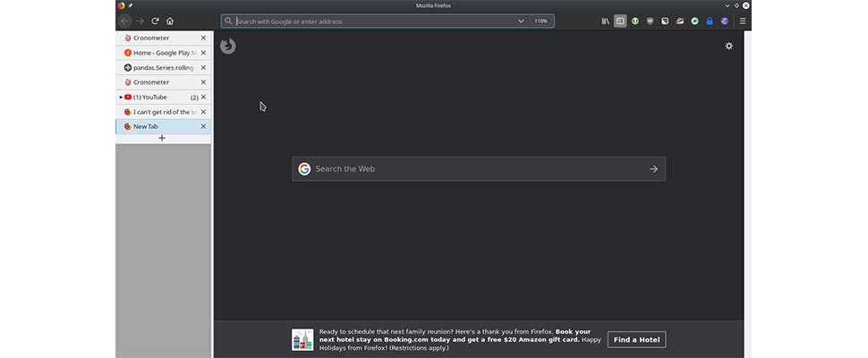Open the white square container extension icon
Image resolution: width=868 pixels, height=358 pixels.
[665, 21]
